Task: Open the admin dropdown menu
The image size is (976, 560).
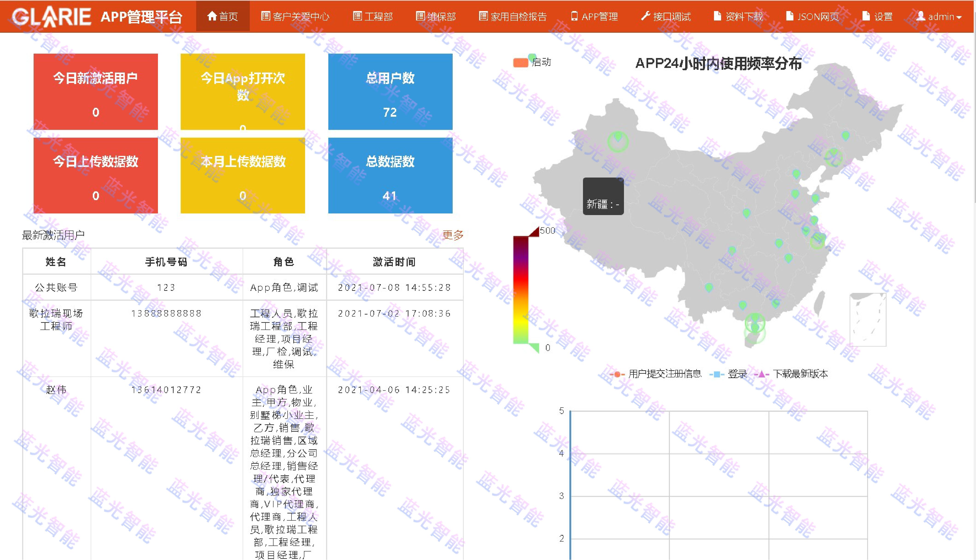Action: pos(939,17)
